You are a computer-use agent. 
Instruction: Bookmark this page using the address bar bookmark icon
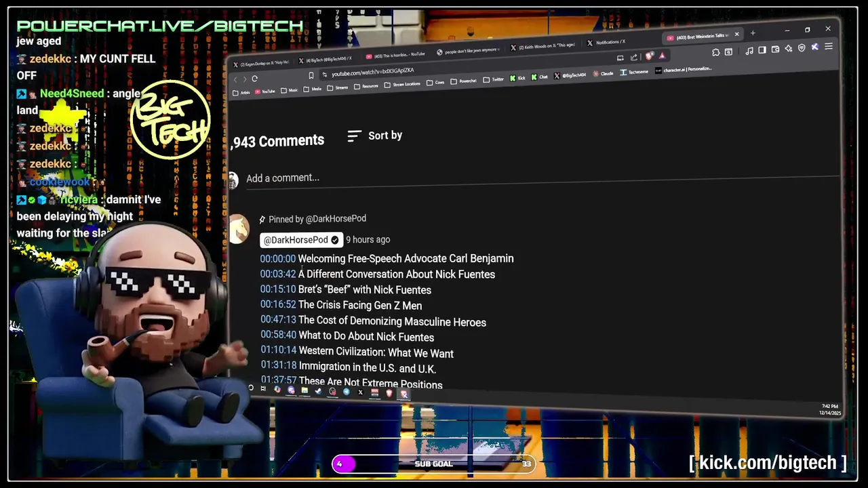(311, 75)
